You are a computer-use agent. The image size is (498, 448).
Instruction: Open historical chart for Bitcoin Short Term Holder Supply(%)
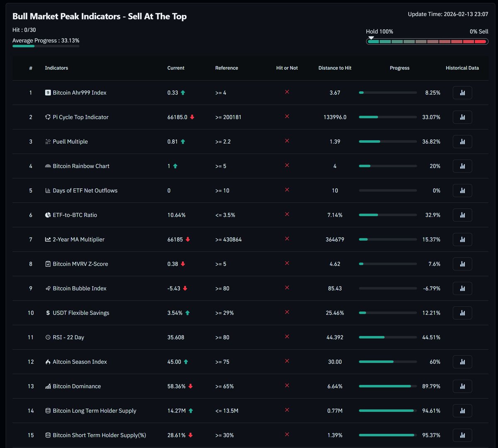462,435
